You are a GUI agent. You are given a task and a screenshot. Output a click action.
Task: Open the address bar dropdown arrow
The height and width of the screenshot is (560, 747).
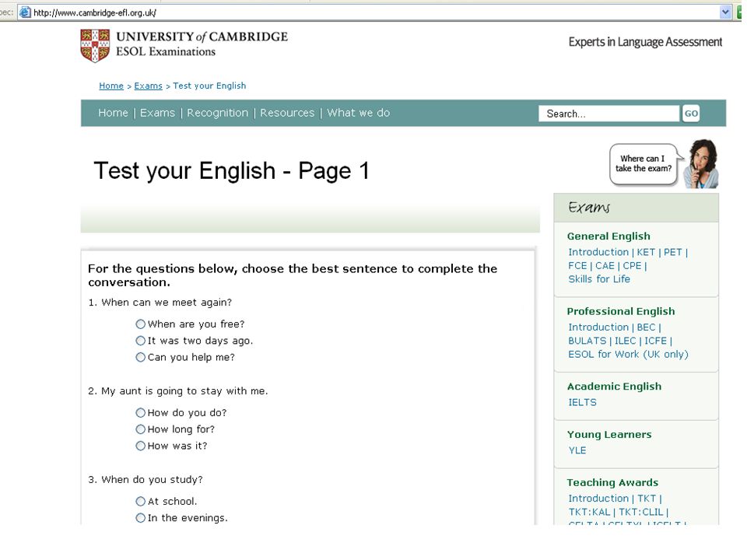(725, 12)
